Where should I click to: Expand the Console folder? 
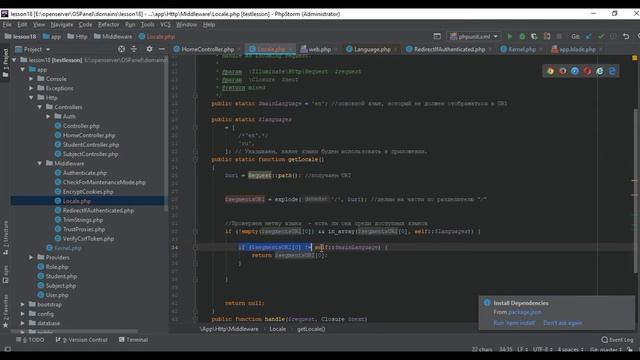(x=31, y=79)
